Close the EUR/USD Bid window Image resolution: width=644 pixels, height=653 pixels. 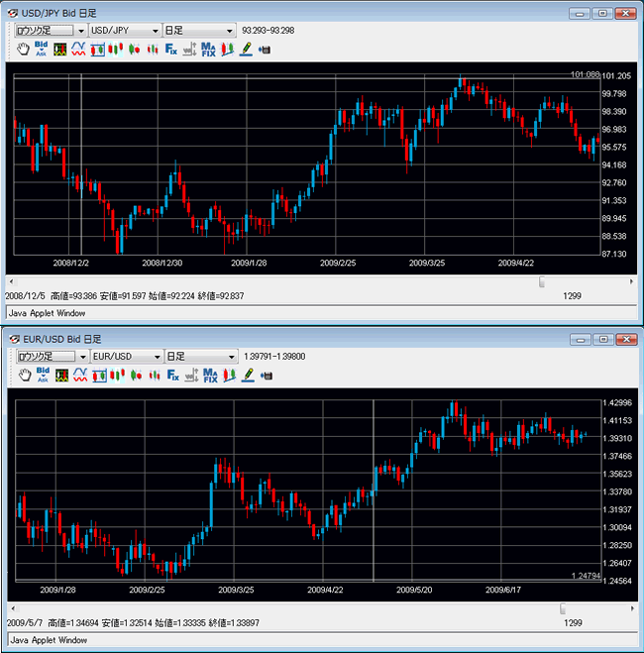tap(626, 340)
